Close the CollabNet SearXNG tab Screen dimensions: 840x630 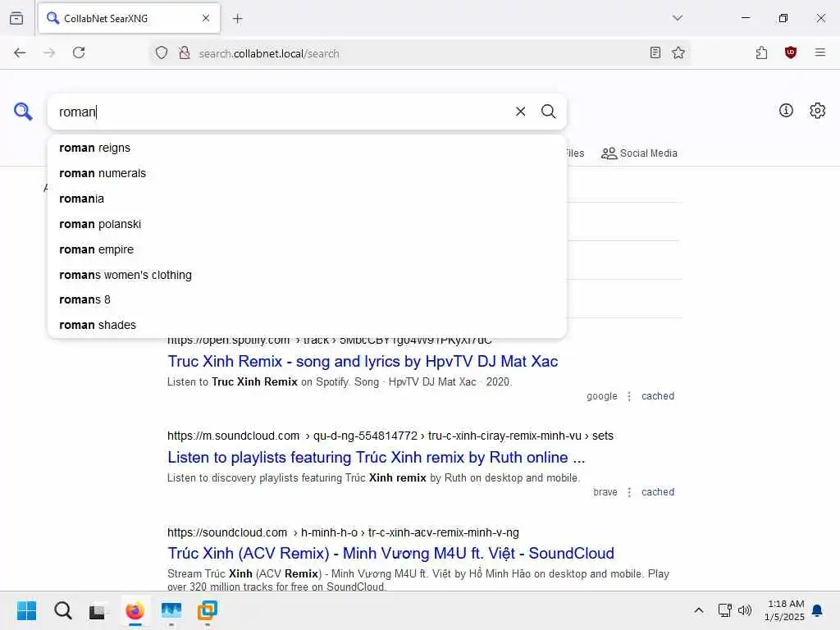point(206,18)
